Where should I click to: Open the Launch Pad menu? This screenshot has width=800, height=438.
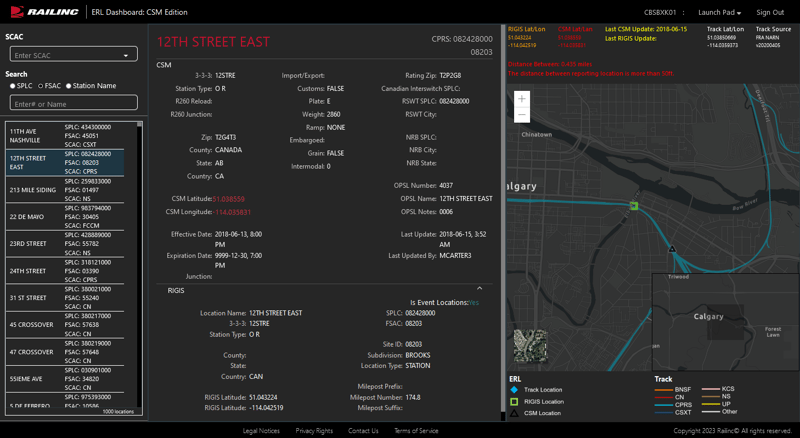(x=719, y=12)
